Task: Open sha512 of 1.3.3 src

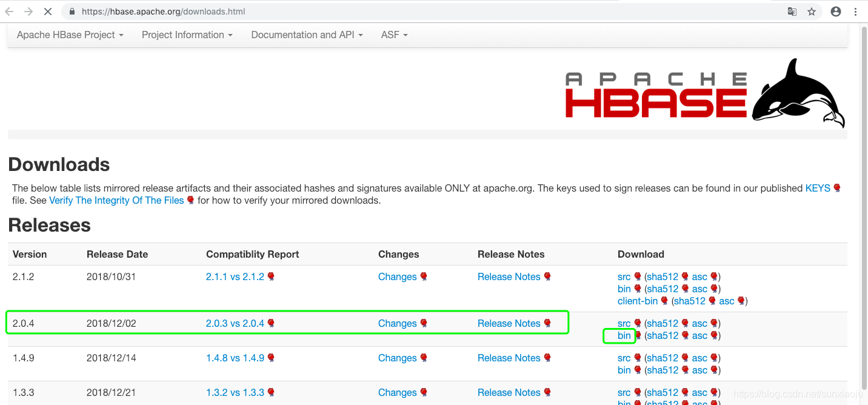Action: click(663, 392)
